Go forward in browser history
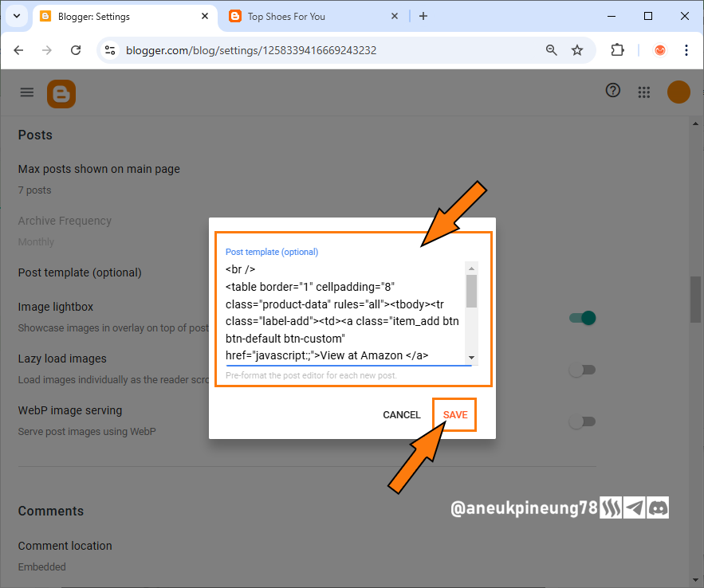 tap(47, 50)
